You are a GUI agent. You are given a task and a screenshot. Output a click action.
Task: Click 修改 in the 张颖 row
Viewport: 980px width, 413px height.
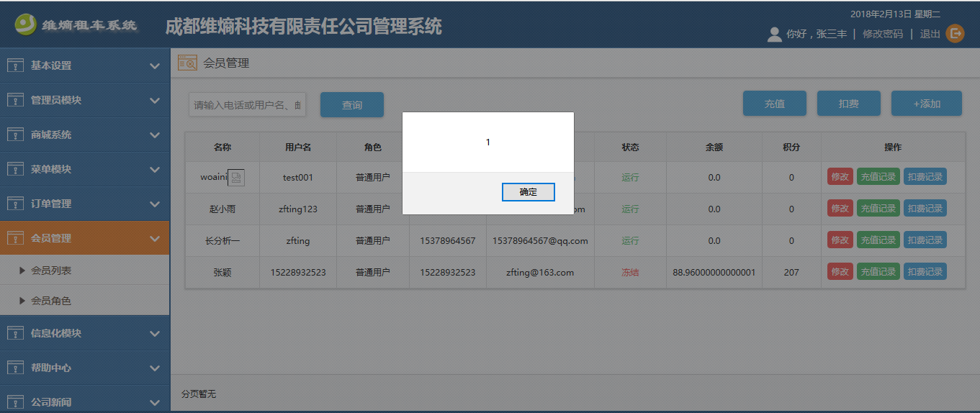click(x=840, y=271)
